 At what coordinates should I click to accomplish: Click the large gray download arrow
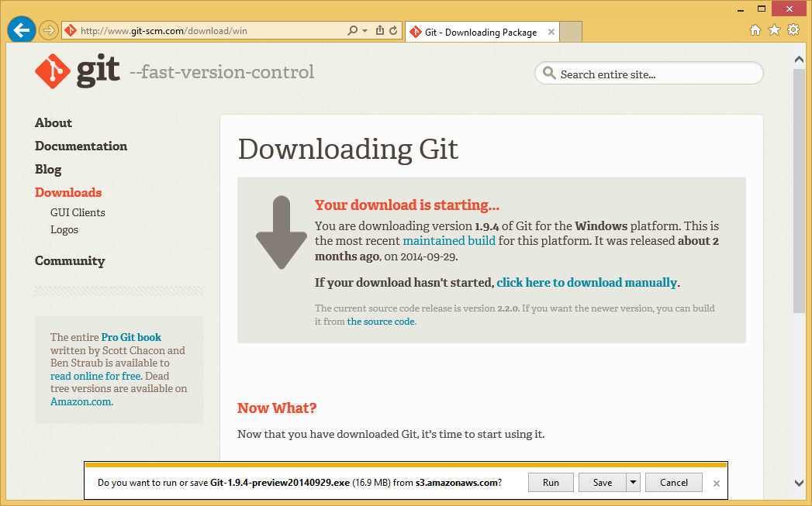[282, 232]
